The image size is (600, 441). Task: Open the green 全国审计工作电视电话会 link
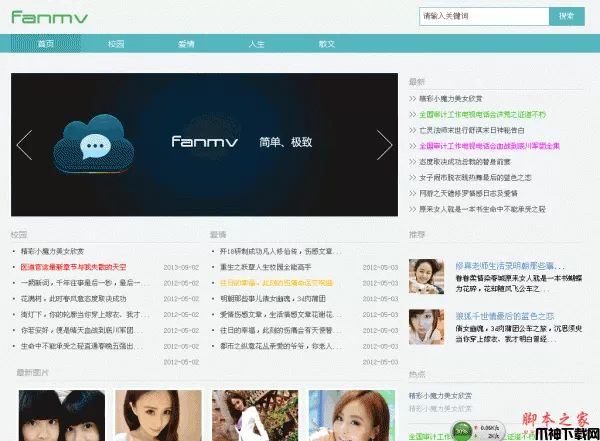482,114
